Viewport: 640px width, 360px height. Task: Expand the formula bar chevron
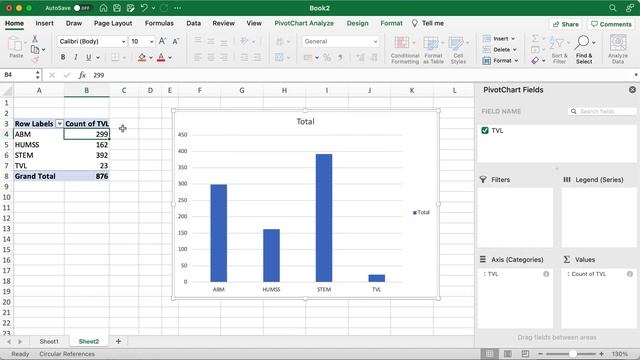(636, 75)
